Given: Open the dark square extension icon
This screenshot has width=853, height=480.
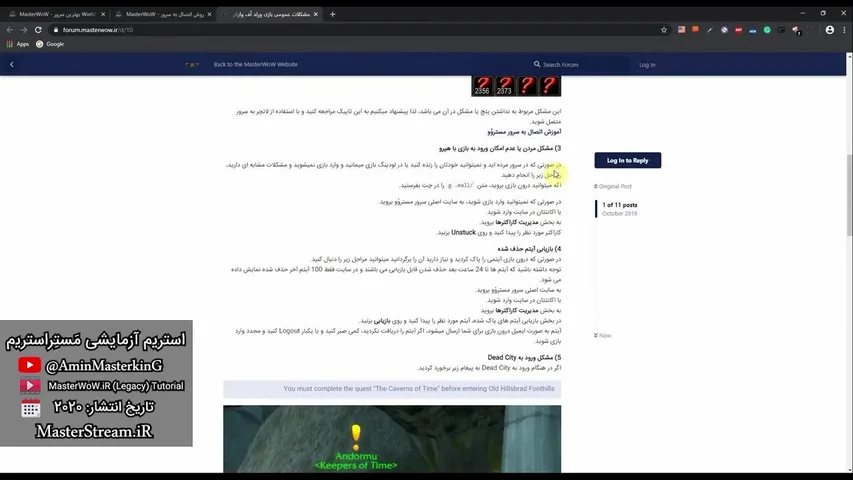Looking at the screenshot, I should click(x=781, y=30).
